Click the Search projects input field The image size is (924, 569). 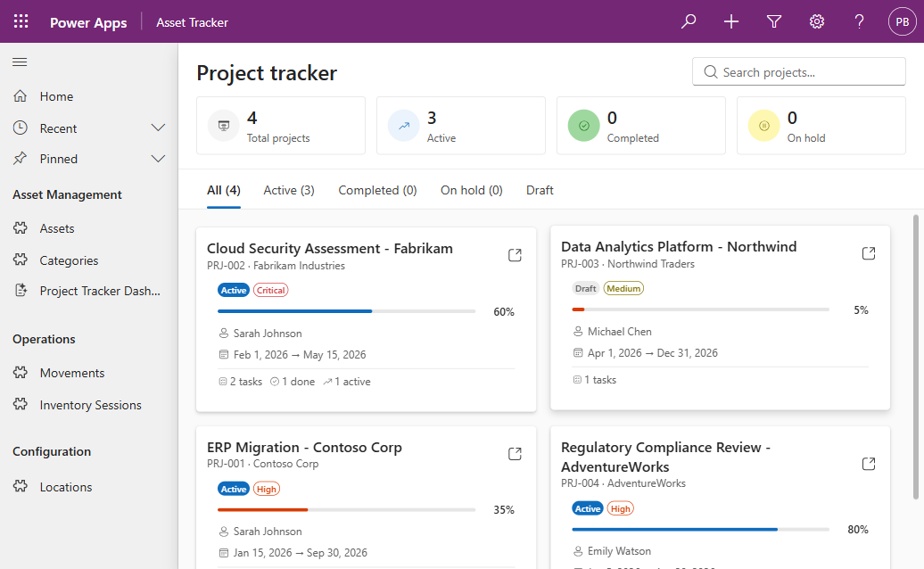pos(799,72)
